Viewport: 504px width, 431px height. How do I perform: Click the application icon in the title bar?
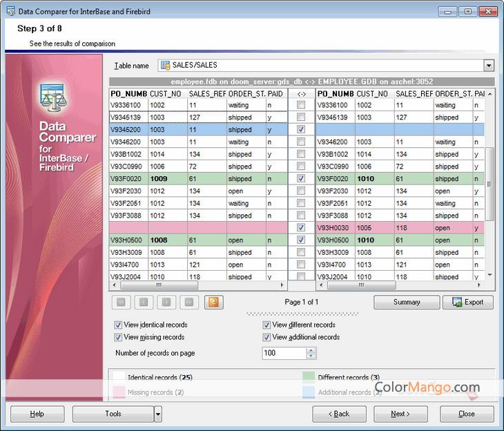point(10,11)
